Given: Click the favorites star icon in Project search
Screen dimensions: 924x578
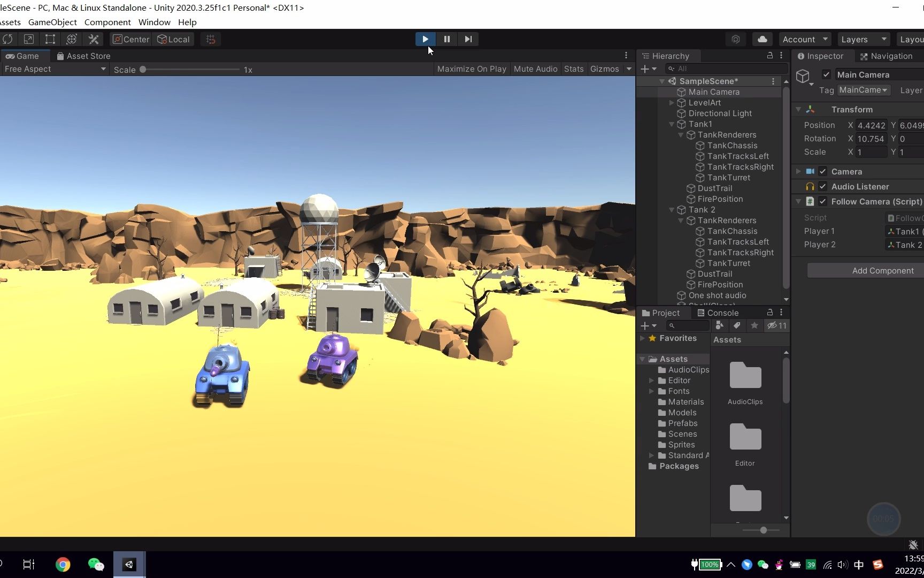Looking at the screenshot, I should 754,325.
